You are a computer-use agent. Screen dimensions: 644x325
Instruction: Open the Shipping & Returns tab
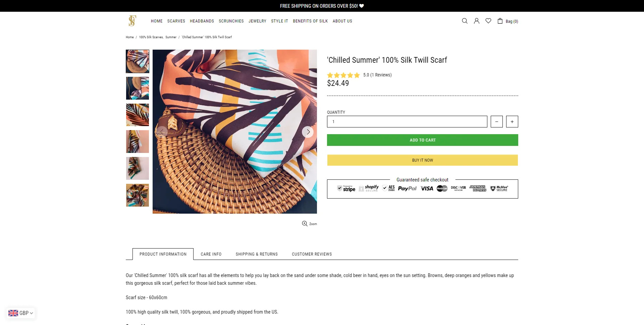(257, 254)
